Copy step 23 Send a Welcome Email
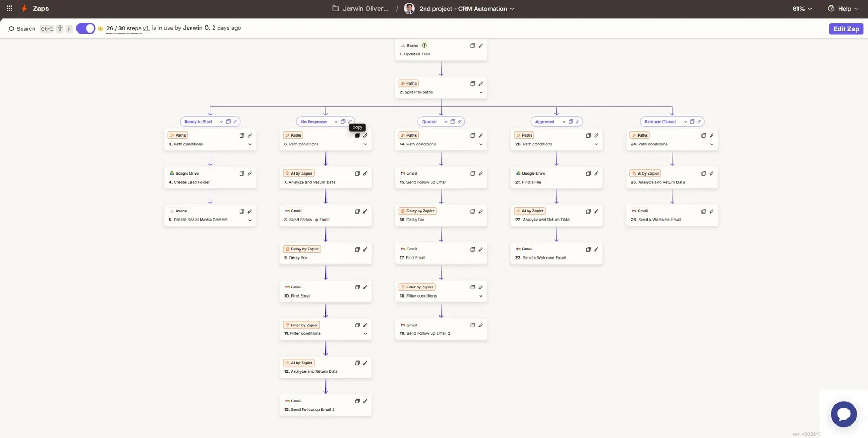Screen dimensions: 868x438 pos(588,249)
